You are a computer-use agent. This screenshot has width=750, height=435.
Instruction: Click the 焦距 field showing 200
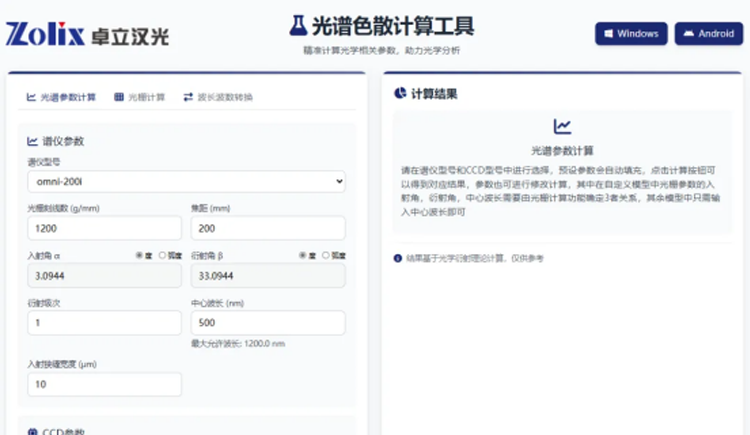click(x=268, y=228)
